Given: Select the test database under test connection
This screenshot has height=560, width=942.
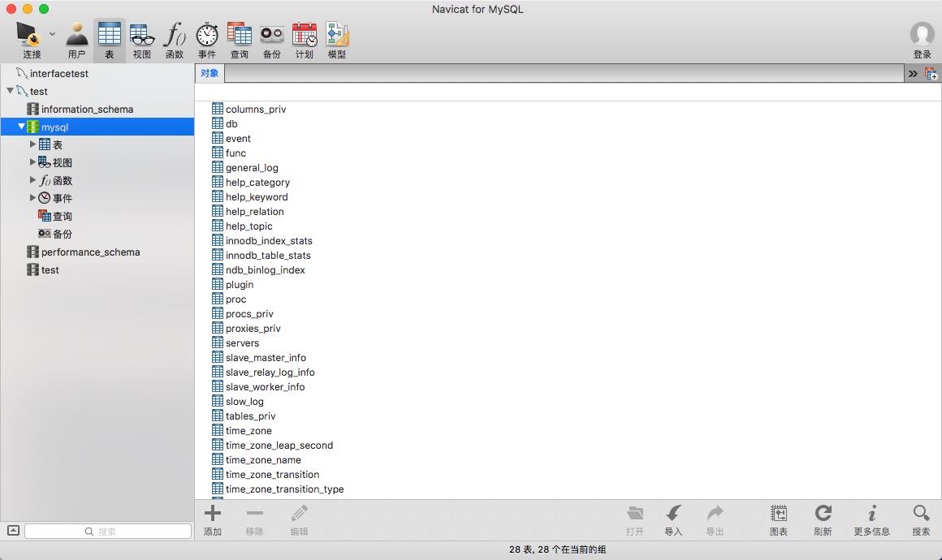Looking at the screenshot, I should click(x=50, y=270).
